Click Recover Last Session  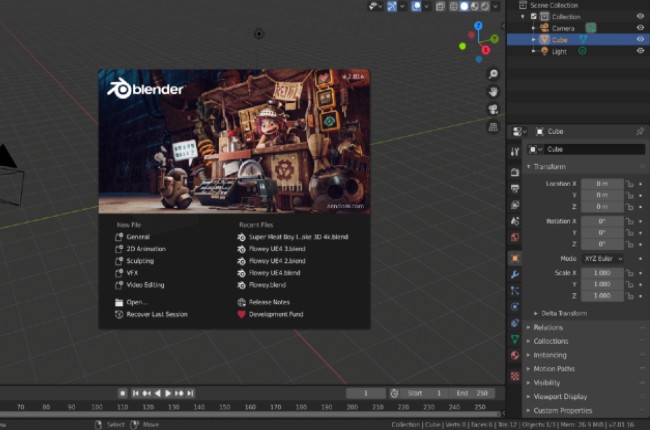pyautogui.click(x=156, y=314)
